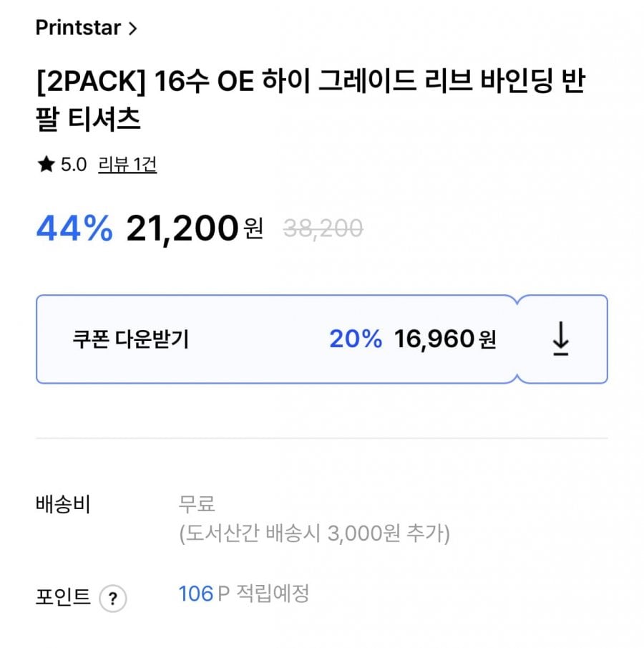Click the 무료 shipping fee text
This screenshot has height=648, width=644.
pyautogui.click(x=197, y=504)
